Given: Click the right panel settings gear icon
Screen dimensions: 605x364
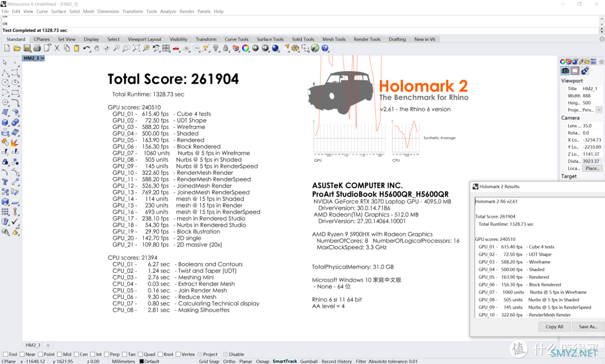Looking at the screenshot, I should (x=601, y=62).
